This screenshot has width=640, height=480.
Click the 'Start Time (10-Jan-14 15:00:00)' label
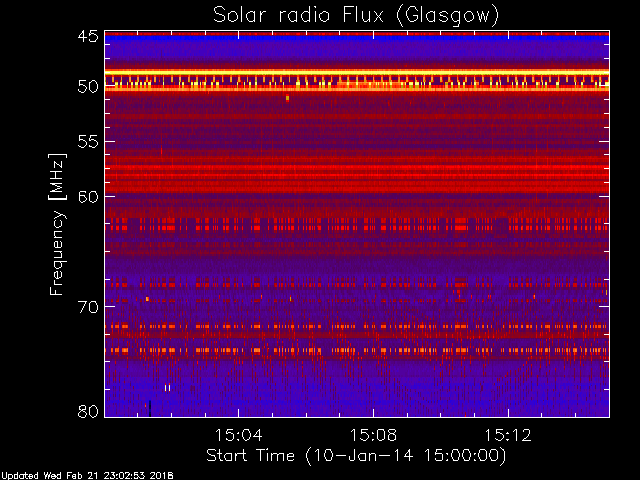(x=356, y=456)
